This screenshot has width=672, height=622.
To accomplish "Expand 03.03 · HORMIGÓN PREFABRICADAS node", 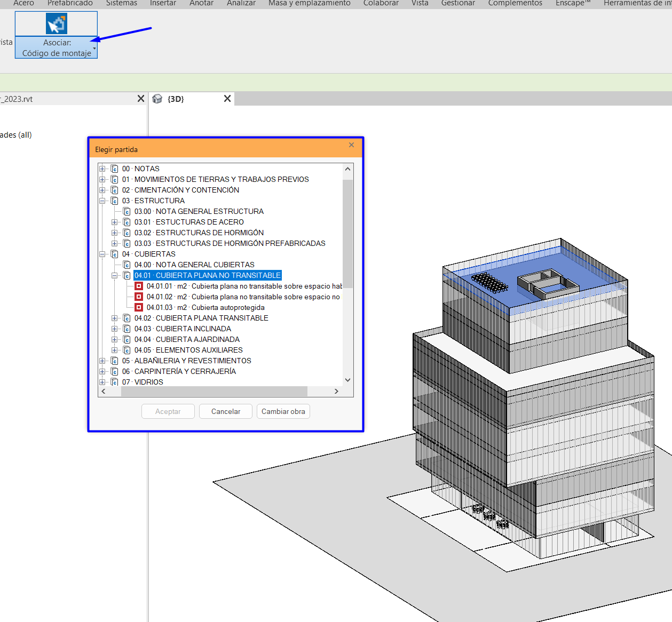I will click(x=115, y=243).
